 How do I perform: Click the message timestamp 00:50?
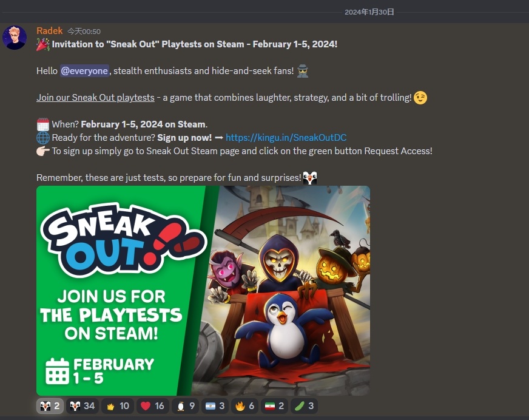pos(84,32)
